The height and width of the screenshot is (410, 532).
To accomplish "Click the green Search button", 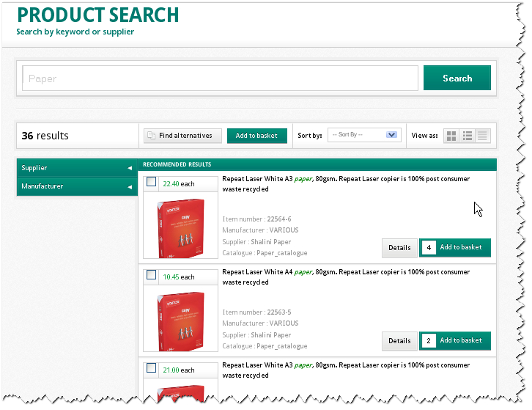I will pyautogui.click(x=457, y=78).
